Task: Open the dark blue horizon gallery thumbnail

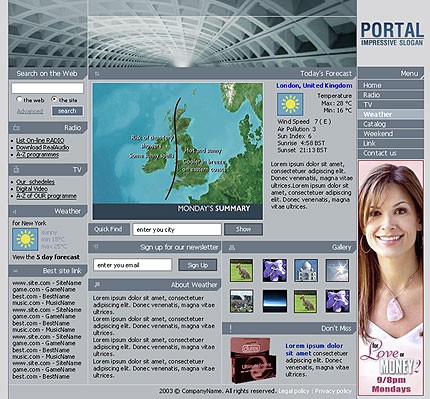Action: (x=274, y=301)
